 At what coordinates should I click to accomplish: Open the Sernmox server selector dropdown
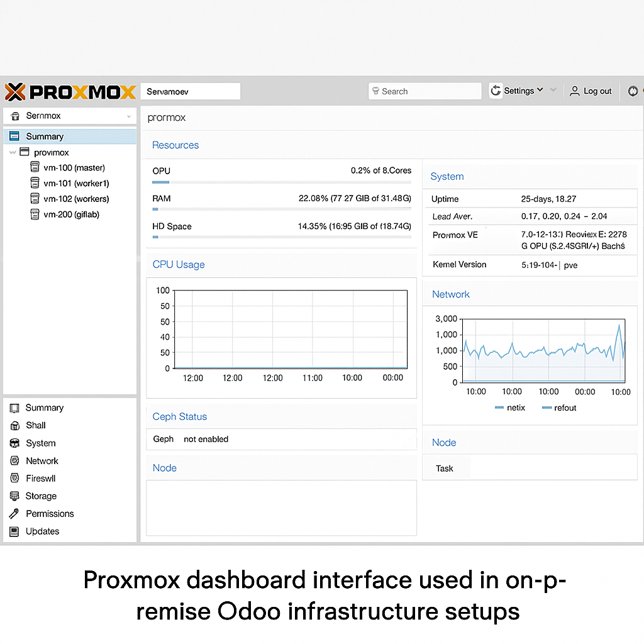tap(70, 116)
